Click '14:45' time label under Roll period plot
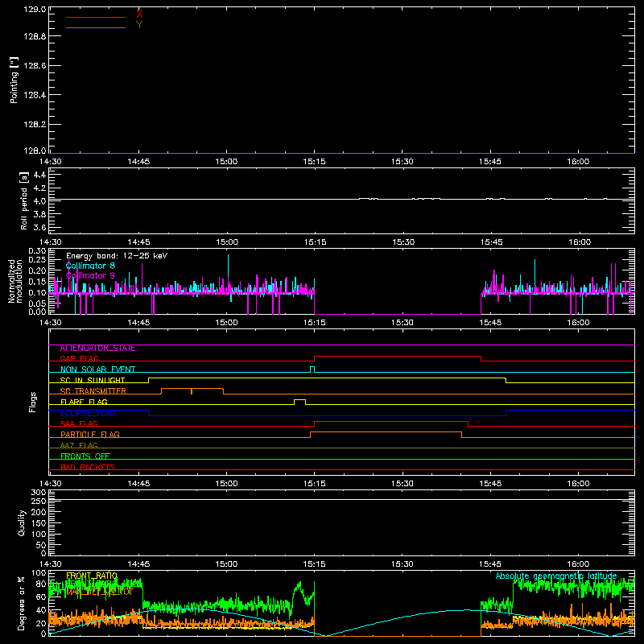 pyautogui.click(x=138, y=242)
